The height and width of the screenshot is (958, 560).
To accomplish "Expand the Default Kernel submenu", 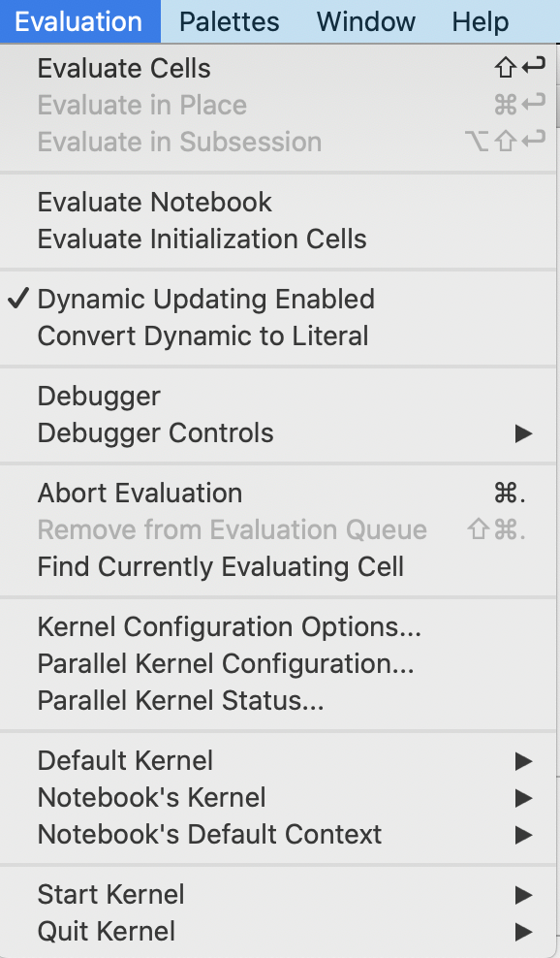I will click(124, 760).
